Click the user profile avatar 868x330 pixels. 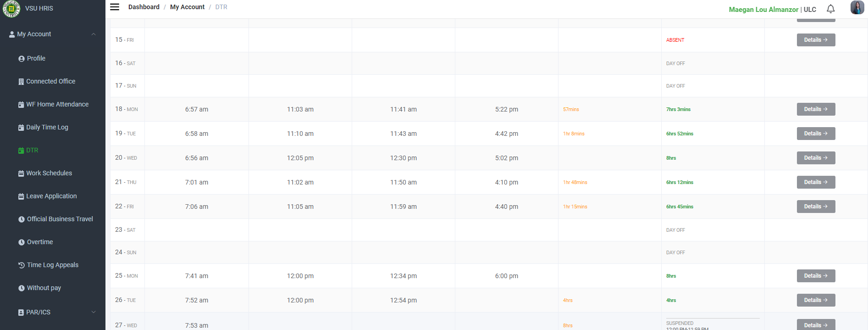[857, 8]
